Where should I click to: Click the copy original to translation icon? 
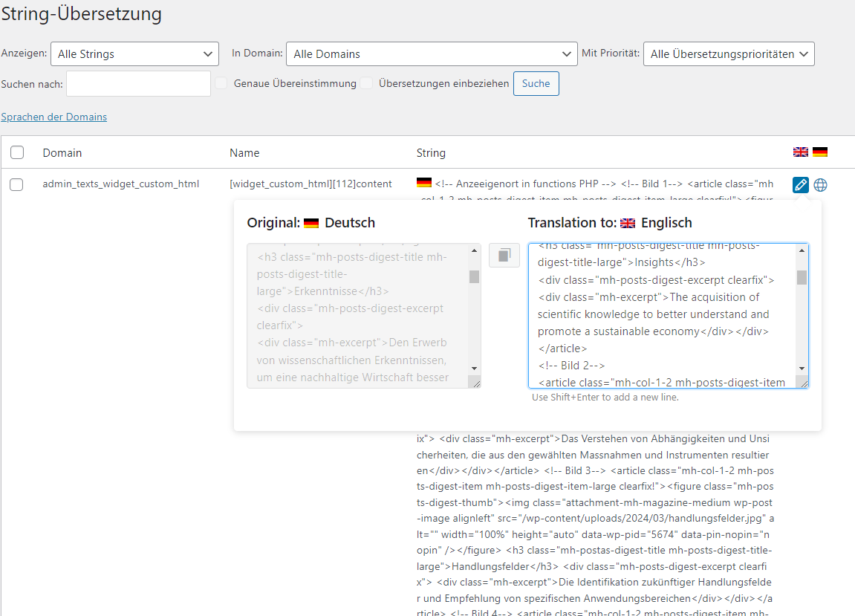click(504, 256)
